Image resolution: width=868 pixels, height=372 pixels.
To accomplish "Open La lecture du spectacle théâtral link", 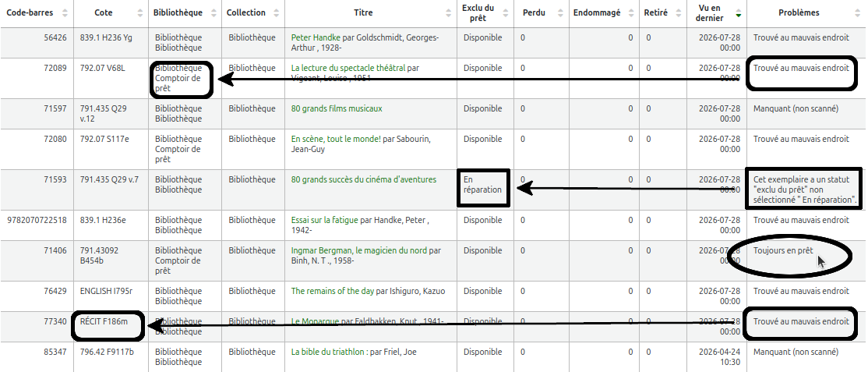I will [348, 68].
